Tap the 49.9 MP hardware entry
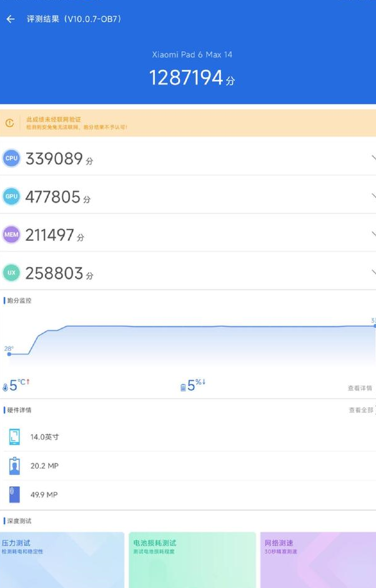Viewport: 376px width, 588px height. point(188,494)
